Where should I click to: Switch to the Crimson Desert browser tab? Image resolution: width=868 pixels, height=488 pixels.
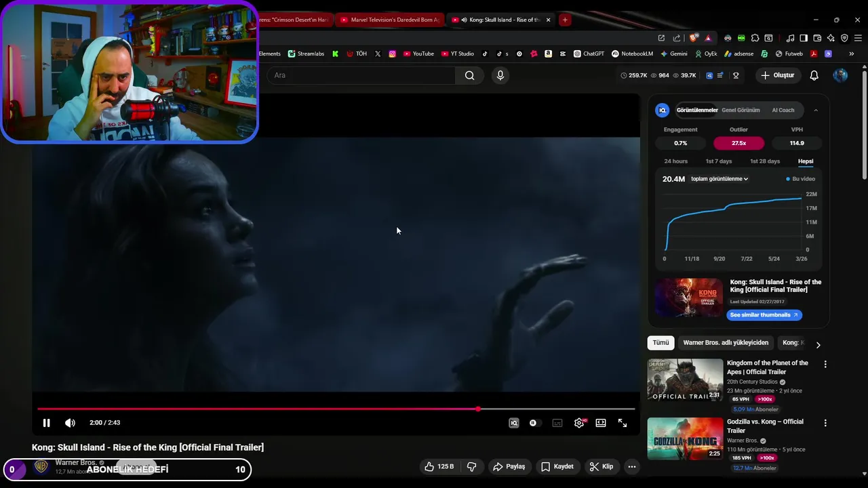pos(296,20)
